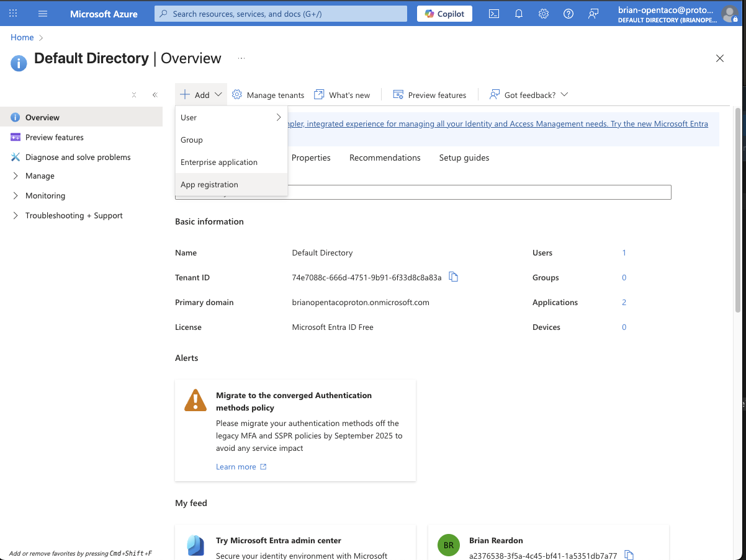Go to the Home breadcrumb link
The image size is (746, 560).
pos(22,37)
